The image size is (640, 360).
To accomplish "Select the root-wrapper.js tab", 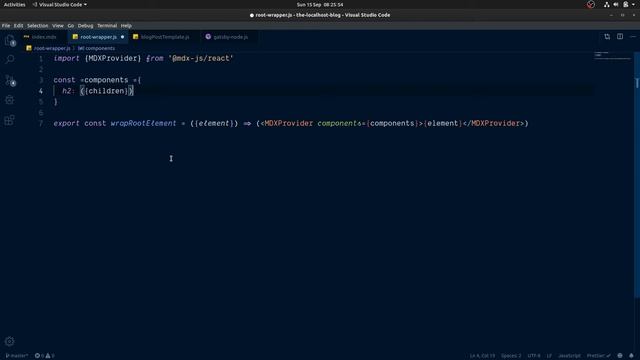I will point(98,37).
